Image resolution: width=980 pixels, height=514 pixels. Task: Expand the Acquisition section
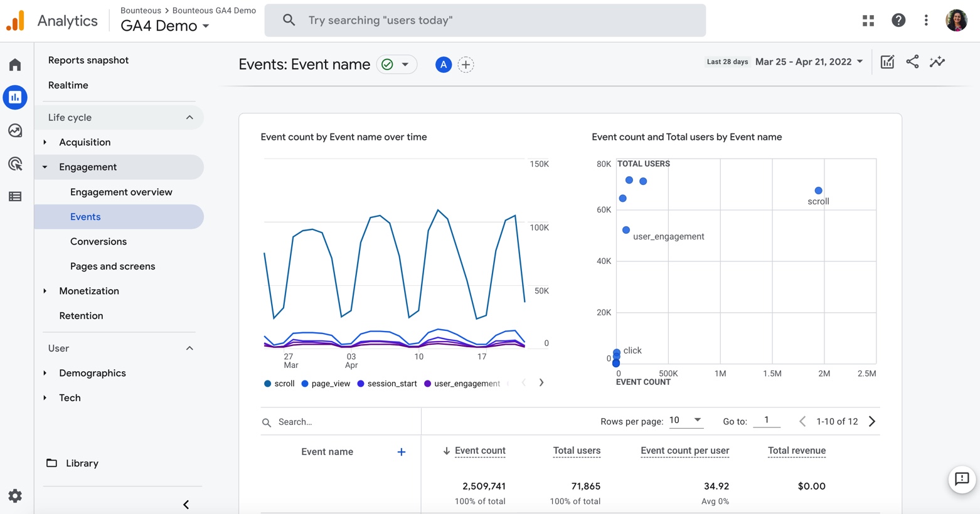click(84, 142)
